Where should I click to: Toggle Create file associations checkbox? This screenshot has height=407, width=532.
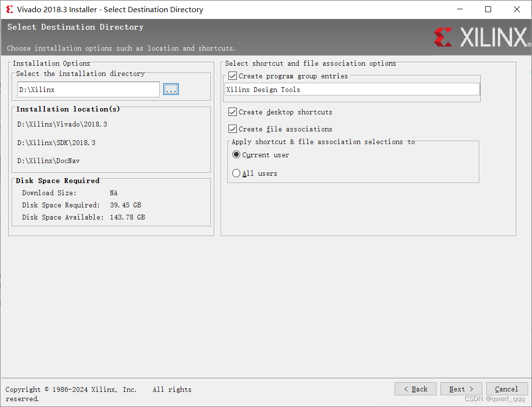click(232, 129)
